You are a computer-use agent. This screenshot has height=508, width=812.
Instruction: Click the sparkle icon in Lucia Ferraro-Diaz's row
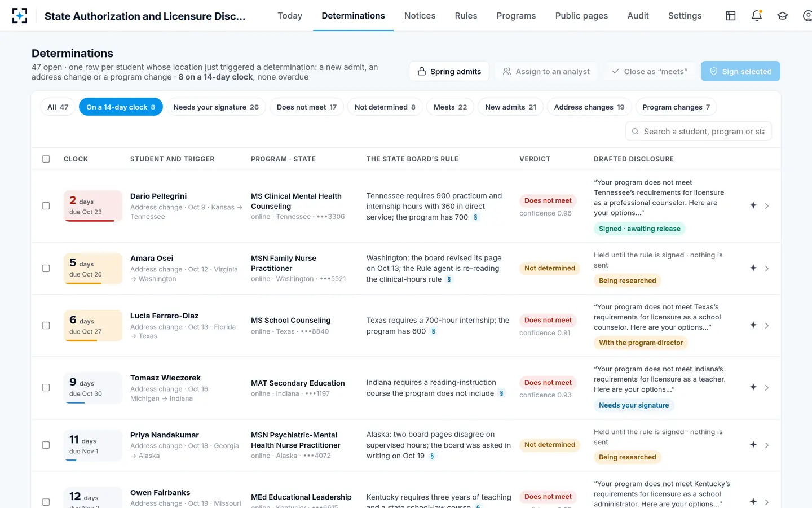753,325
